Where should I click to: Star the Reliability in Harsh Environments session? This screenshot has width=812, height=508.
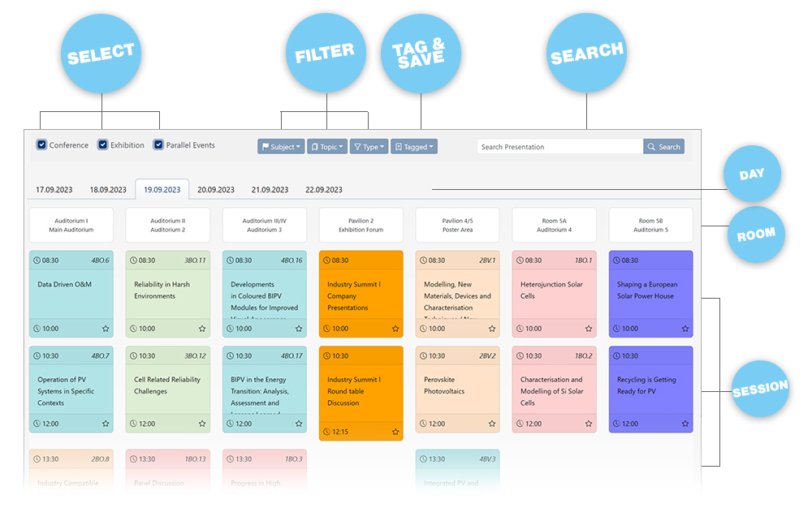coord(202,329)
